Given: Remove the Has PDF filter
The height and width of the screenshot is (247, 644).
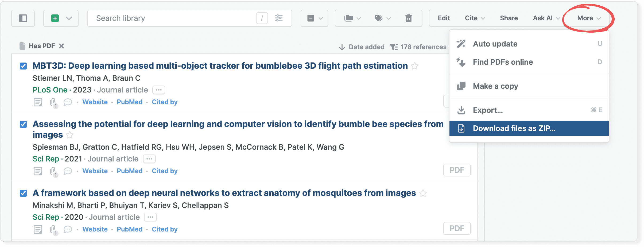Looking at the screenshot, I should pyautogui.click(x=61, y=46).
